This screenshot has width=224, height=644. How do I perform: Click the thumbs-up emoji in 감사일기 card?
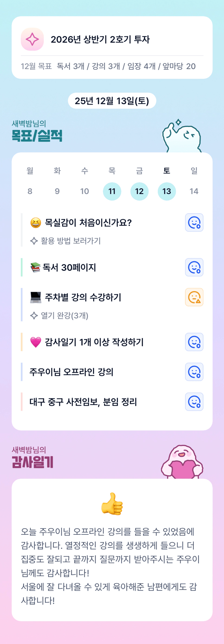point(112,504)
